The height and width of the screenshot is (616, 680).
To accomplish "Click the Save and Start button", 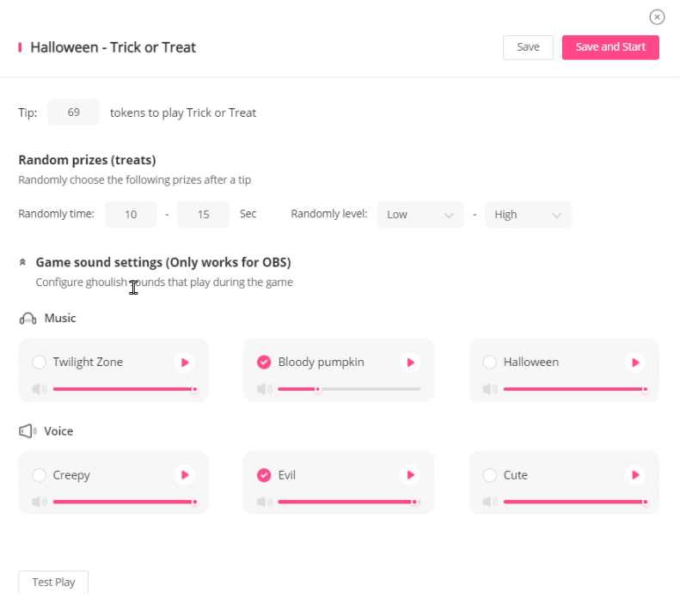I will 610,47.
